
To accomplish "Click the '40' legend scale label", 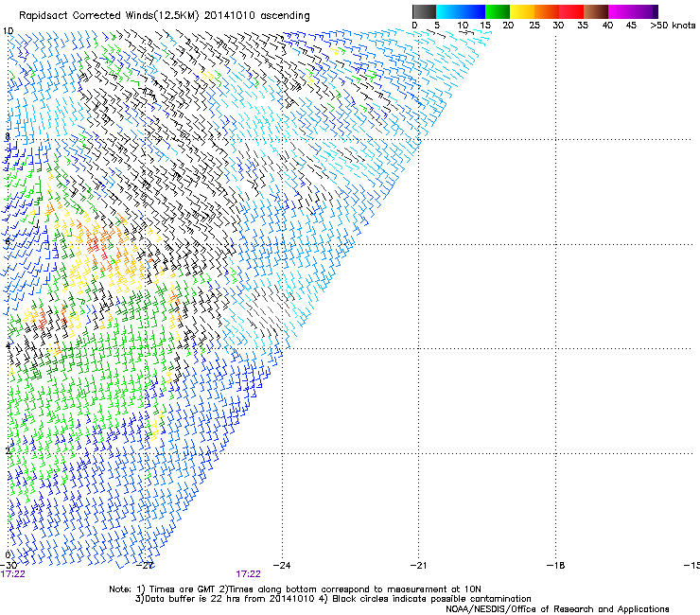I will [x=607, y=26].
